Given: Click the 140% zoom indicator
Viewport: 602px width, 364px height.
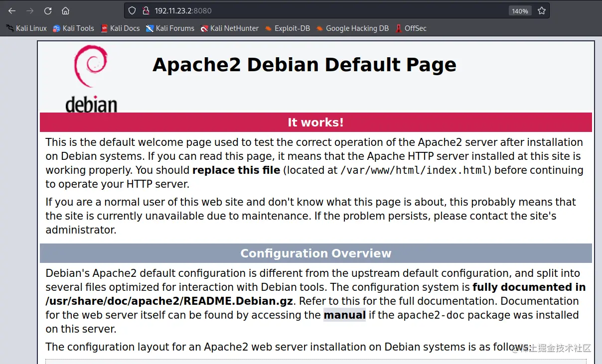Looking at the screenshot, I should (520, 10).
